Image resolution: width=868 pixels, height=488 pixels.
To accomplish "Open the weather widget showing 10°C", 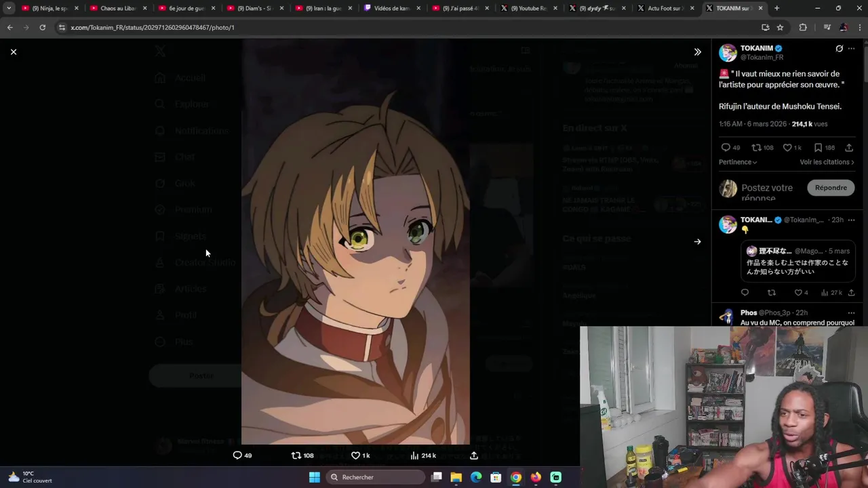I will tap(30, 477).
